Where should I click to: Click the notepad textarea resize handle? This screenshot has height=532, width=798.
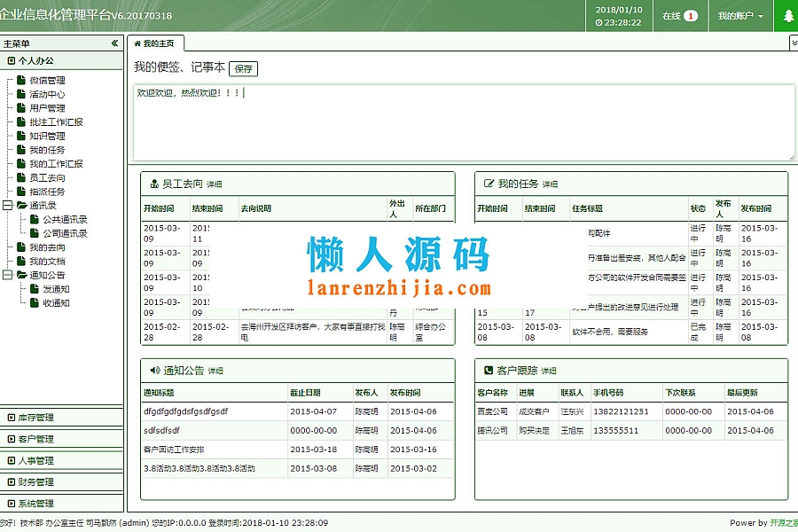pos(792,157)
